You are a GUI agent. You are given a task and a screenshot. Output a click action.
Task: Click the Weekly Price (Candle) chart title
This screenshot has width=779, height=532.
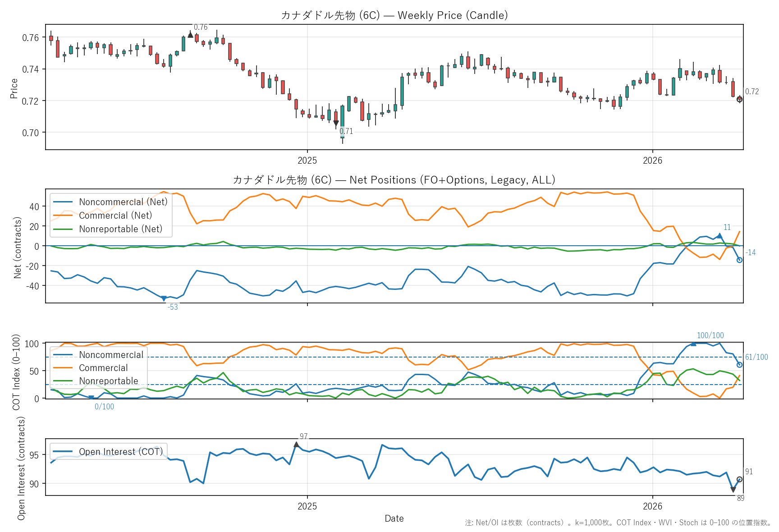click(x=394, y=15)
